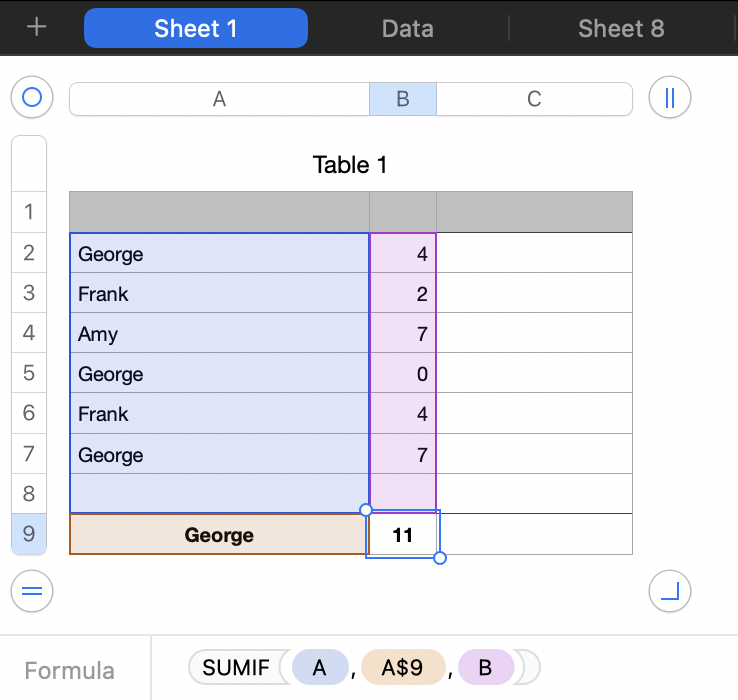Viewport: 738px width, 700px height.
Task: Click the add new sheet plus icon
Action: click(37, 28)
